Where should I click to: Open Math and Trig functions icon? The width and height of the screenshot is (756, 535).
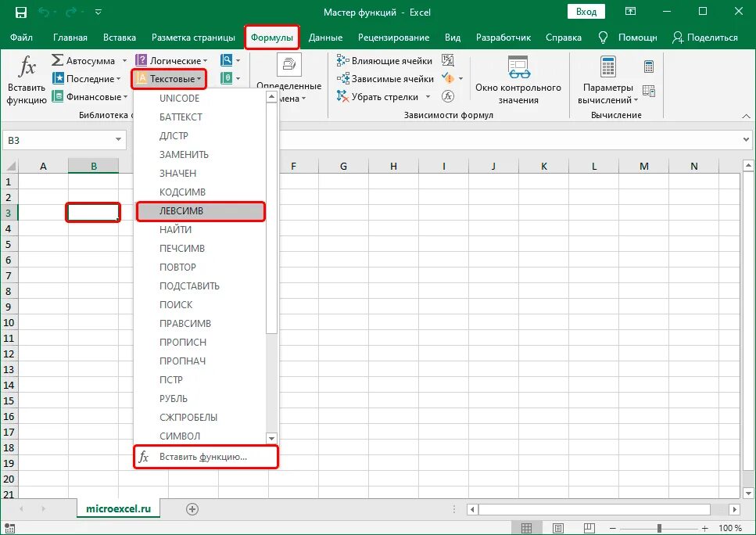tap(230, 78)
